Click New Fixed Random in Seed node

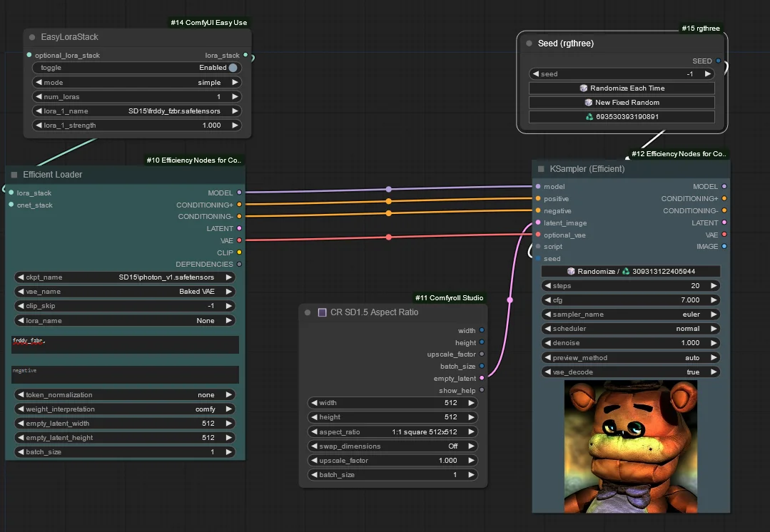[x=622, y=103]
